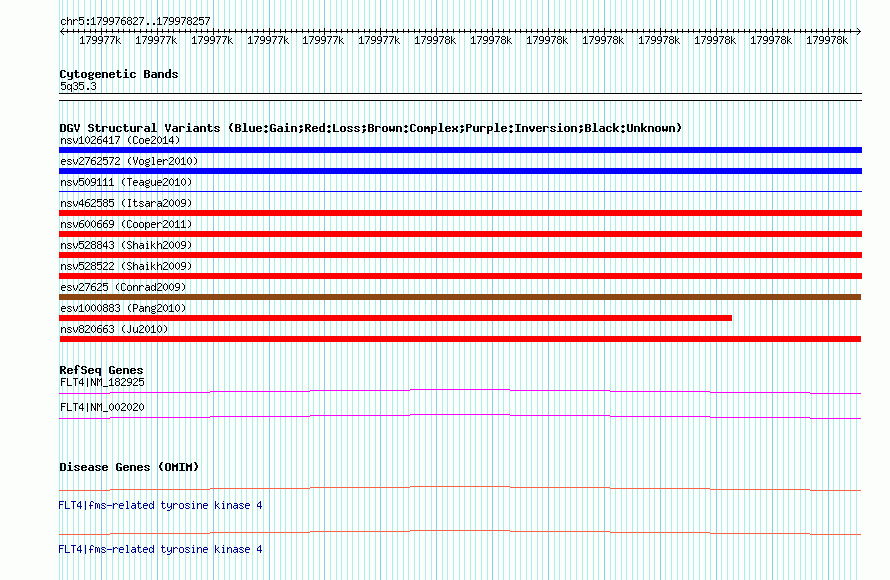Click the red loss bar for nsv462585
Viewport: 890px width, 580px height.
coord(460,213)
